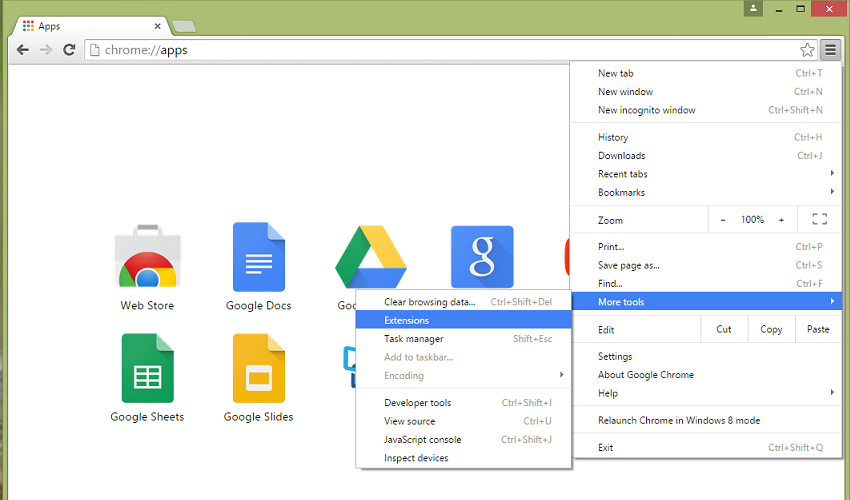Click the Apps tab title
Screen dimensions: 850x500
49,26
